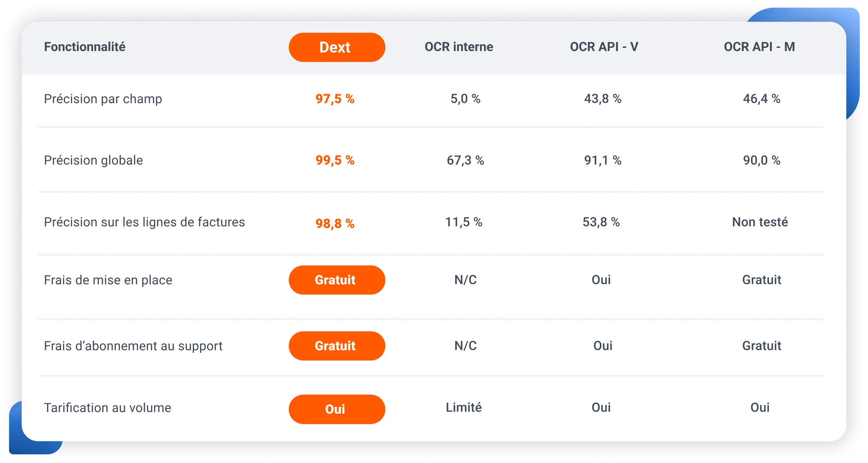Select the orange 98,8 % invoice lines value
868x463 pixels.
coord(335,223)
